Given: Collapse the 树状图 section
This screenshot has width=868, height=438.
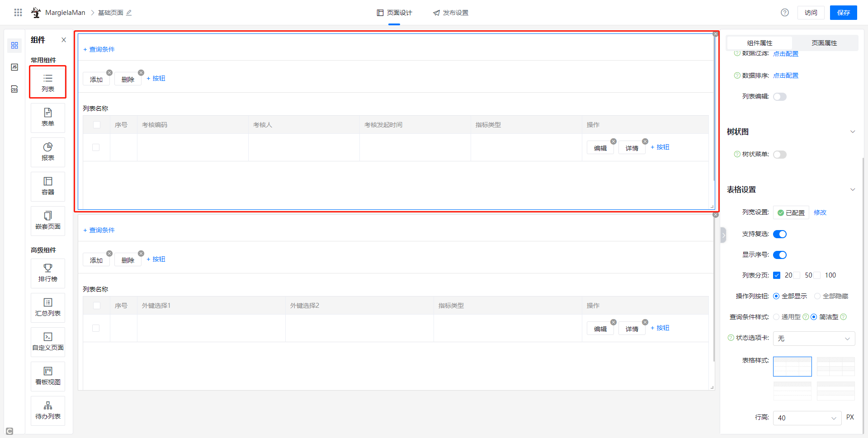Looking at the screenshot, I should [853, 132].
